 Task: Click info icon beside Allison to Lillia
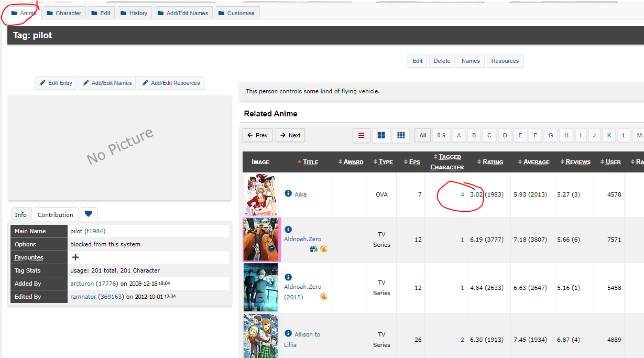[288, 333]
